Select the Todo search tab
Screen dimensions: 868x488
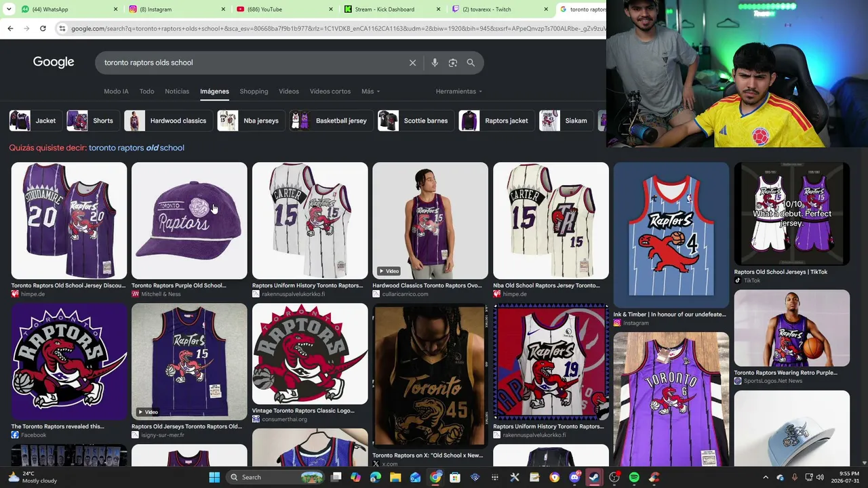click(146, 91)
